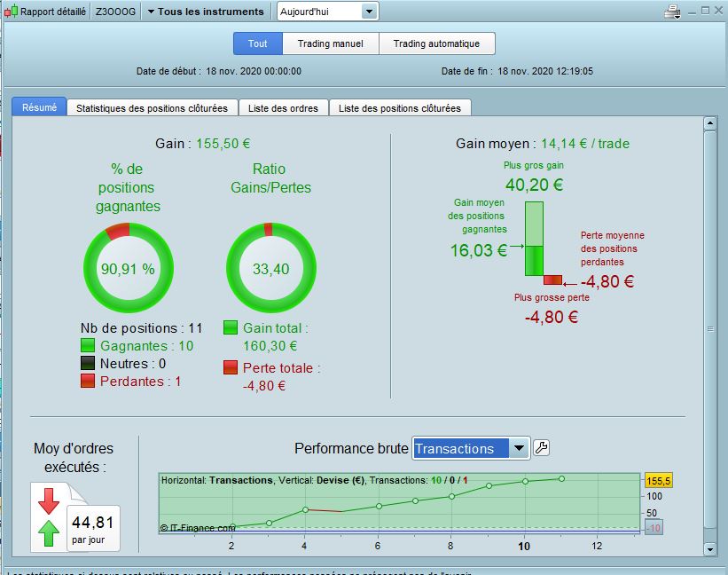Open Statistiques des positions clôturées tab
728x575 pixels.
tap(153, 108)
